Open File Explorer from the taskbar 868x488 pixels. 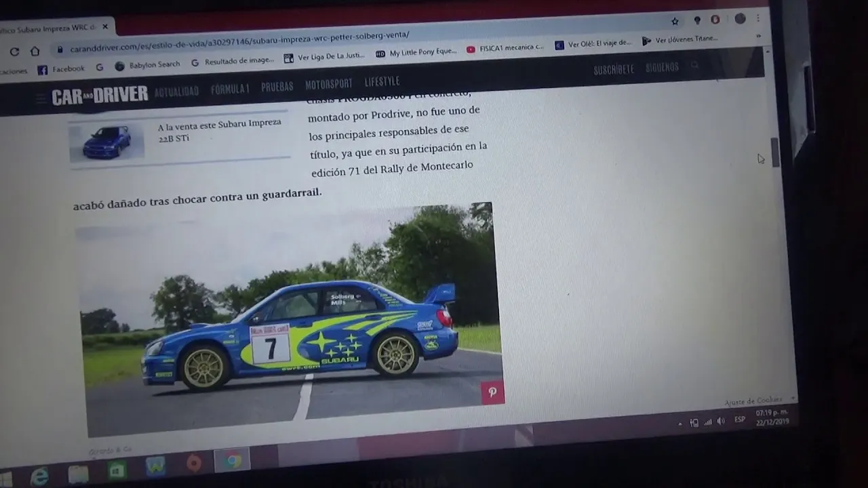point(78,474)
